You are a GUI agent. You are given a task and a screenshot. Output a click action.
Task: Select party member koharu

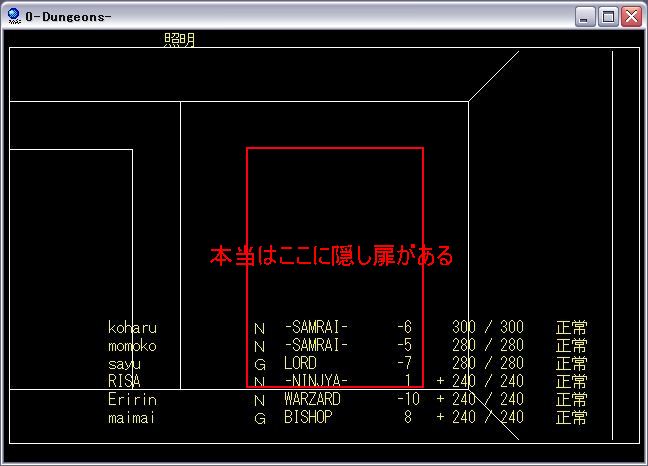click(x=132, y=328)
